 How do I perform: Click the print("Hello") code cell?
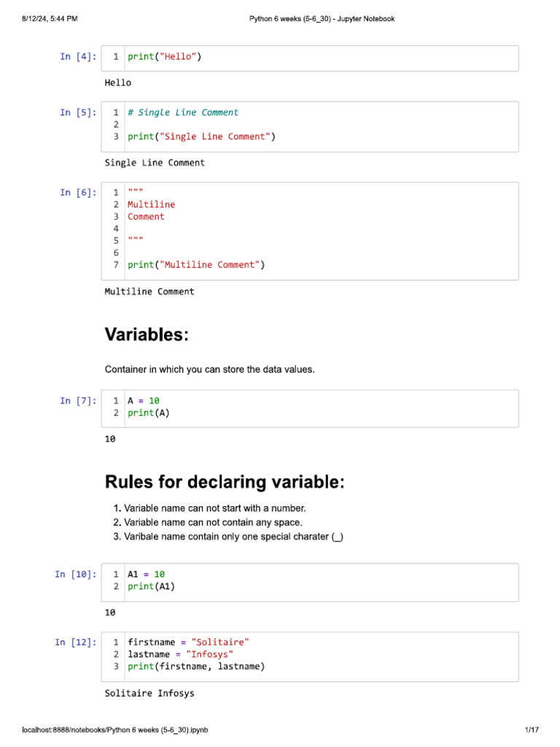pos(310,58)
